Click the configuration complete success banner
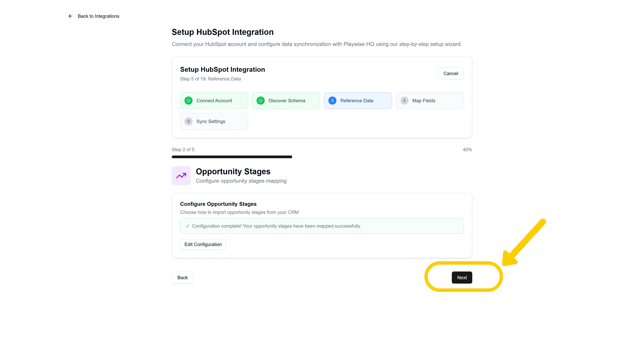 click(x=322, y=226)
